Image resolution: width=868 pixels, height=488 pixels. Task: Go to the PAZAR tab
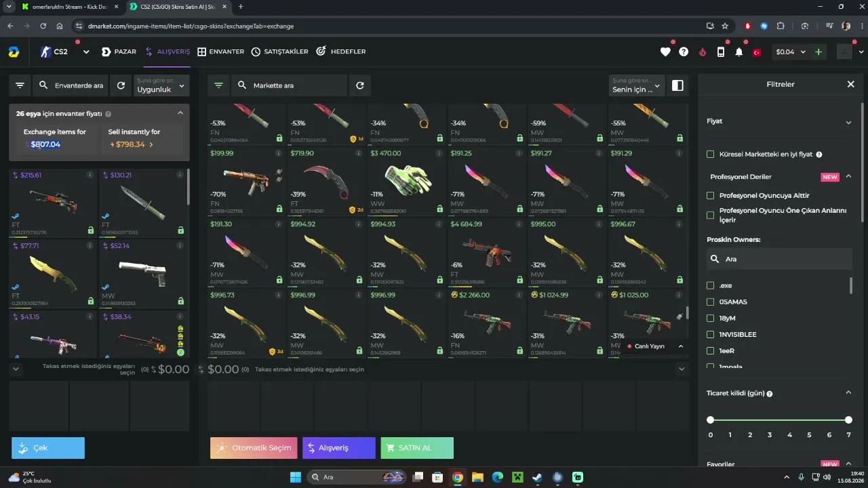(119, 52)
